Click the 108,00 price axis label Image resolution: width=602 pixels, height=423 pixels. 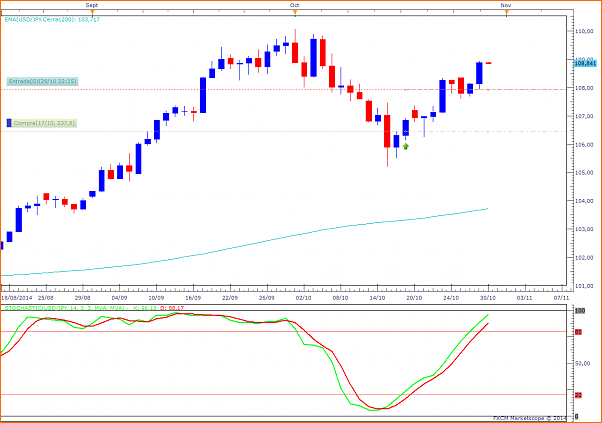coord(584,88)
